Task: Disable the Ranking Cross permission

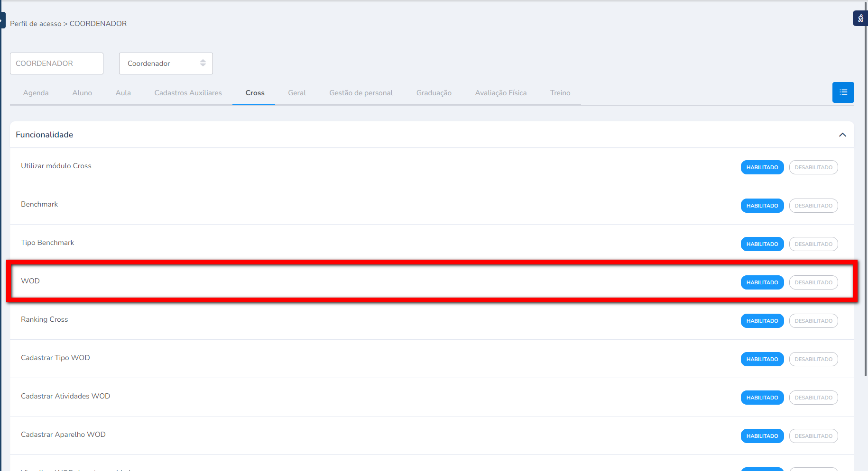Action: click(x=813, y=321)
